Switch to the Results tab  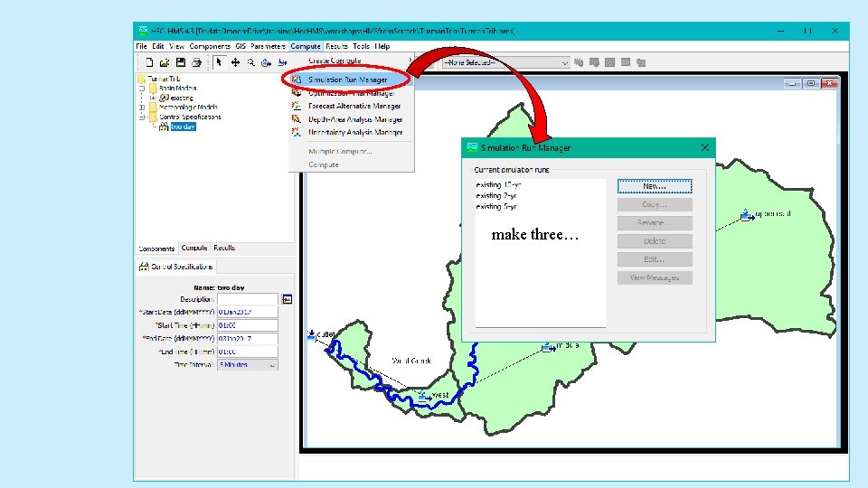coord(224,248)
